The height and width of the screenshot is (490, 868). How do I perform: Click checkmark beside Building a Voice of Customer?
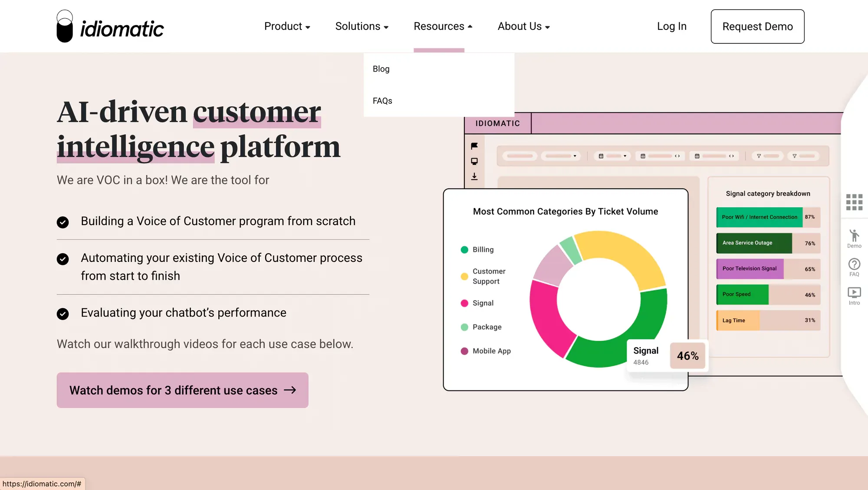point(63,222)
